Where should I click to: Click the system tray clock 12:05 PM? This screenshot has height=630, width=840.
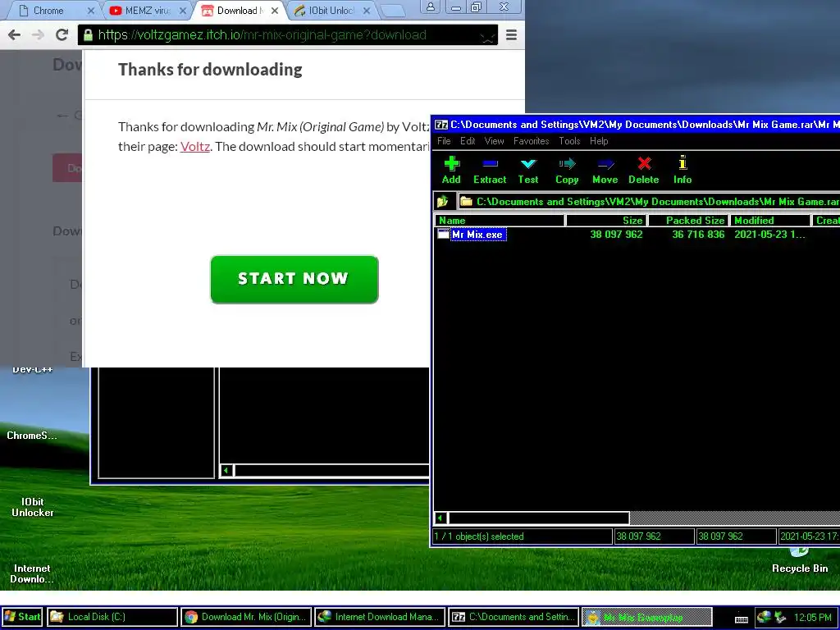[813, 617]
